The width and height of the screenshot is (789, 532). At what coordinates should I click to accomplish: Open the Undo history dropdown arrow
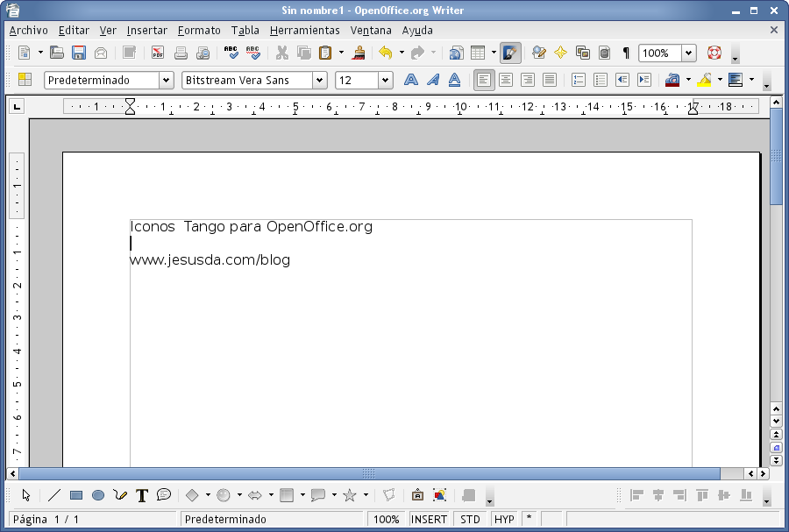[x=402, y=53]
